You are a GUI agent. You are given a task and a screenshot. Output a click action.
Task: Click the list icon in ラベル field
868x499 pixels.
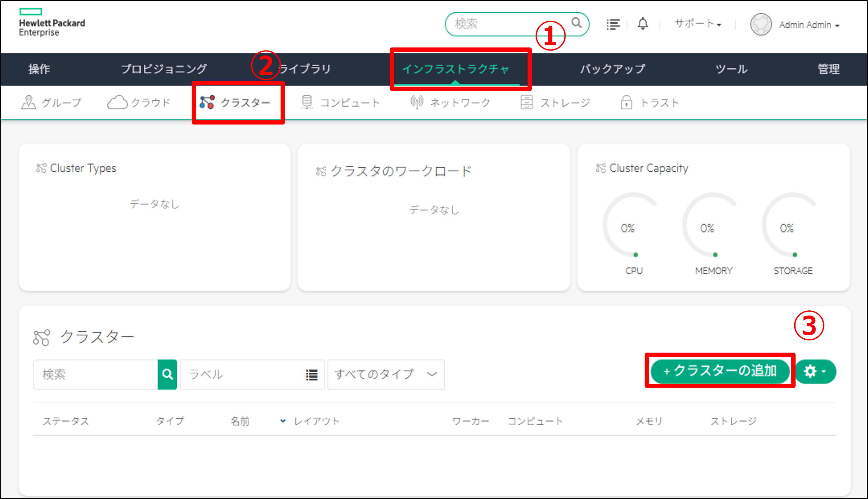coord(311,374)
